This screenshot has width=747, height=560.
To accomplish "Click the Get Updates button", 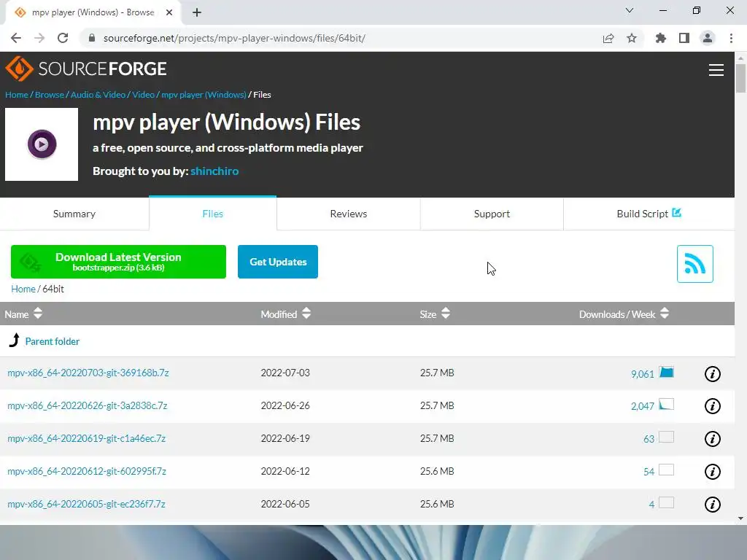I will tap(278, 262).
